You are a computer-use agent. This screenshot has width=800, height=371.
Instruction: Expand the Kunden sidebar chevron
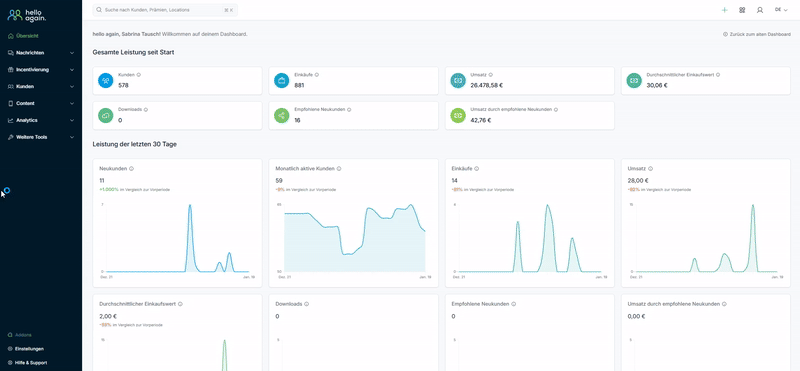72,87
